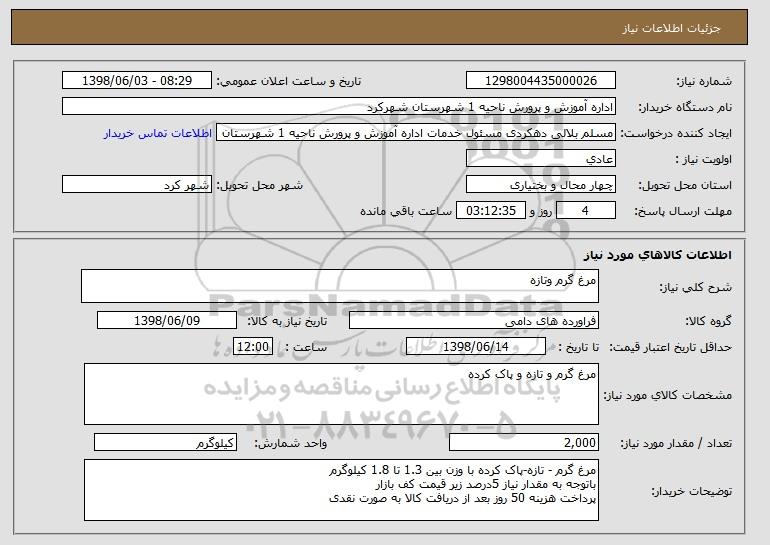Click the label مشخصات کالای مورد نیاز
Image resolution: width=770 pixels, height=545 pixels.
point(667,395)
